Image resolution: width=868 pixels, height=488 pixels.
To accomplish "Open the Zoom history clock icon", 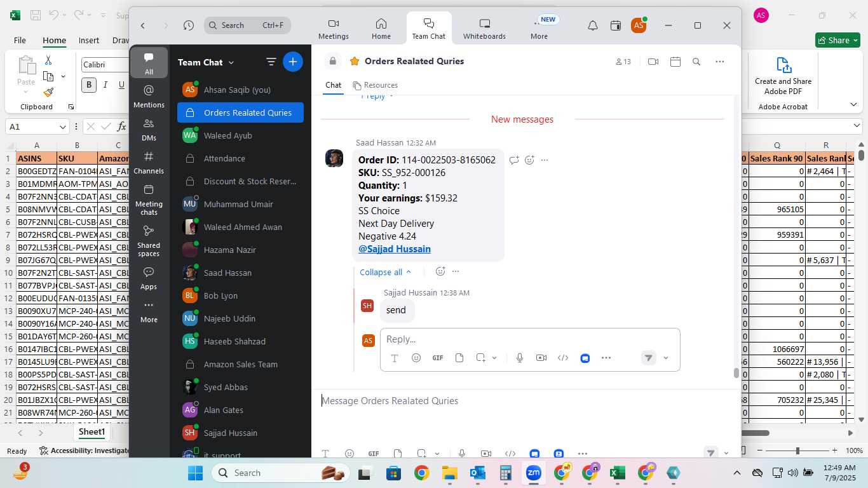I will 188,25.
